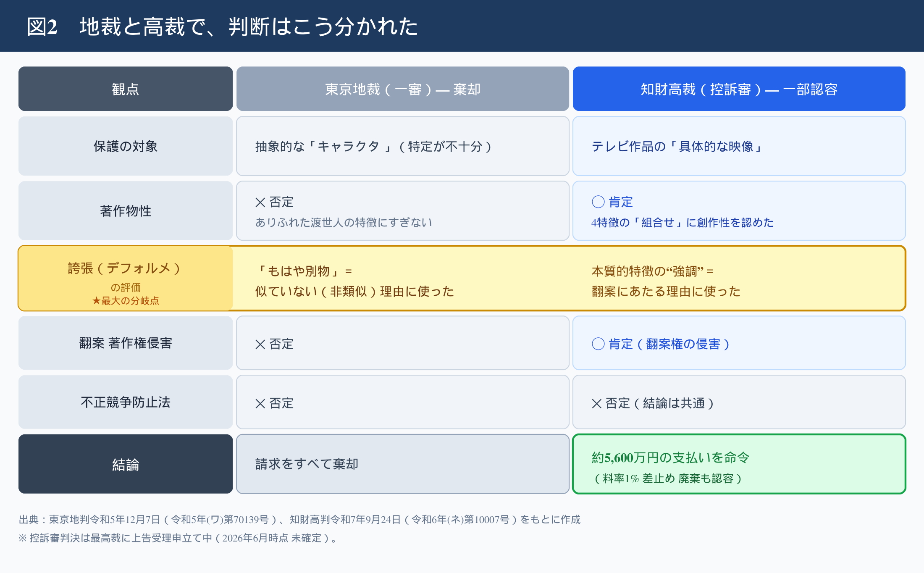Click the cell '× 否定(結論は共通)'
924x573 pixels.
[739, 402]
